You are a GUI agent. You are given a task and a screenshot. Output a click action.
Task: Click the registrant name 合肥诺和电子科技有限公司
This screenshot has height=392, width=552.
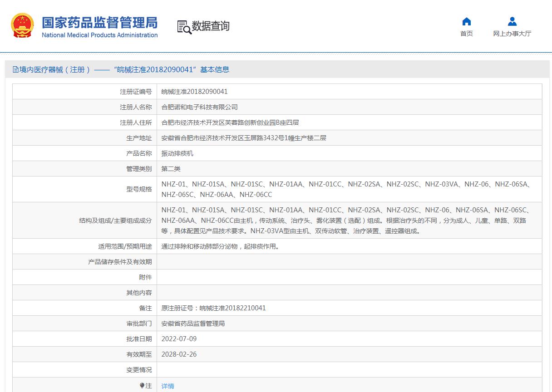[199, 107]
